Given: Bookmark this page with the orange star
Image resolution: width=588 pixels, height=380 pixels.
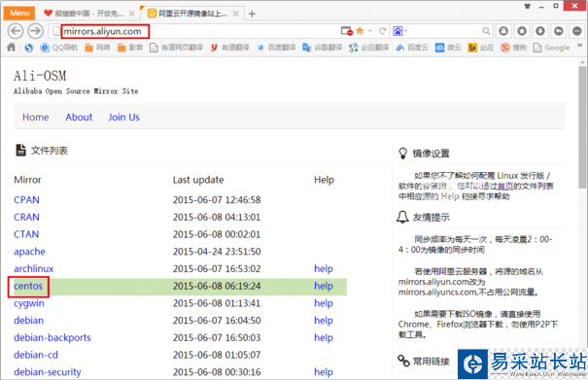Looking at the screenshot, I should [x=360, y=31].
